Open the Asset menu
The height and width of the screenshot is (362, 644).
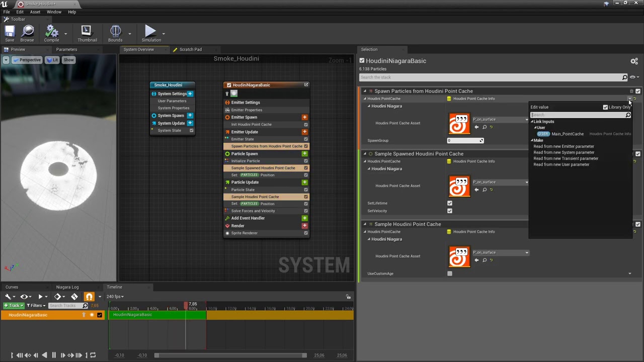35,12
